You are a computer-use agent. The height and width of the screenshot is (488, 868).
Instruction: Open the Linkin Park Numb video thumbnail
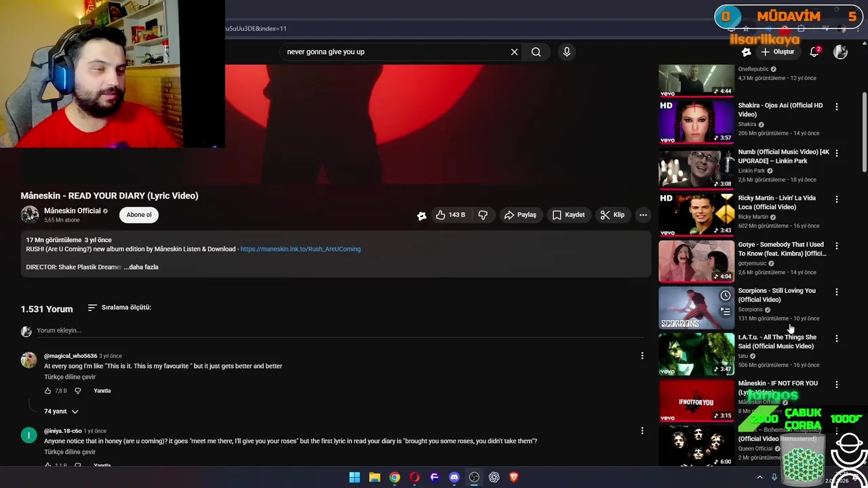pyautogui.click(x=696, y=169)
